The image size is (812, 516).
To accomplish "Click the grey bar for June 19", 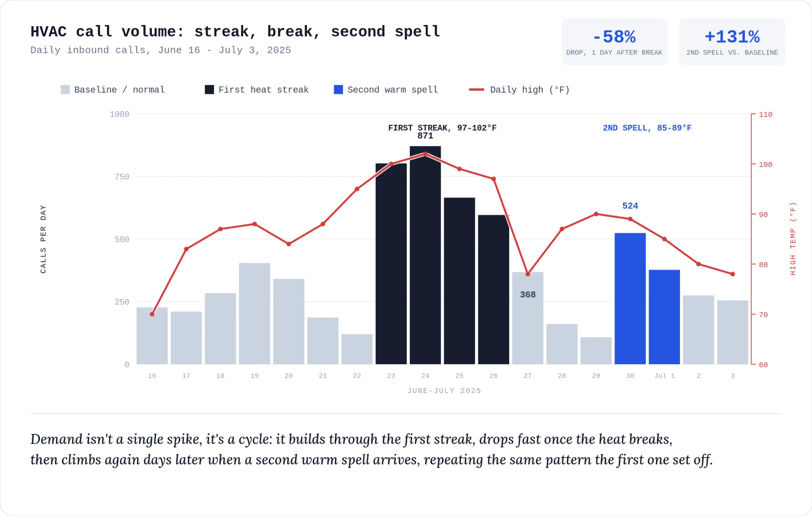I will tap(255, 313).
